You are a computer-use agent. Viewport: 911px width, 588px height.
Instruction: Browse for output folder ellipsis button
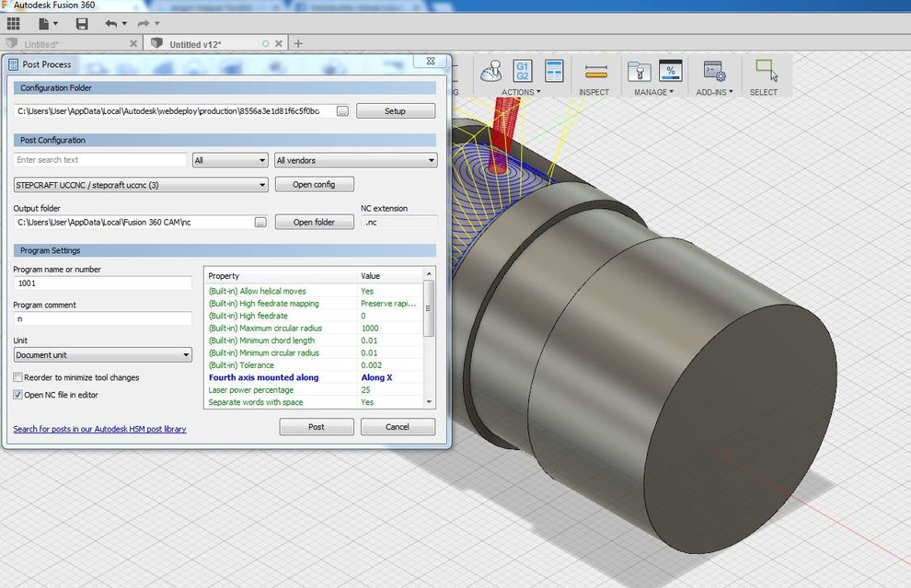pos(260,222)
